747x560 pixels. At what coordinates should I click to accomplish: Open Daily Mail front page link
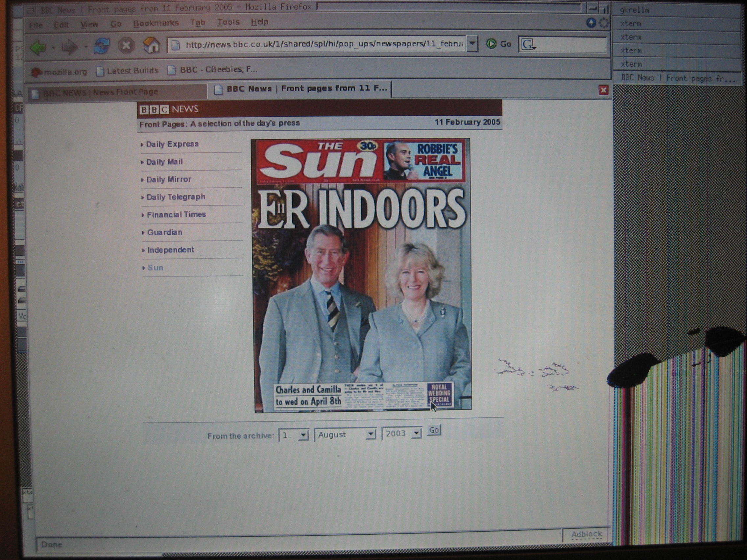coord(164,162)
